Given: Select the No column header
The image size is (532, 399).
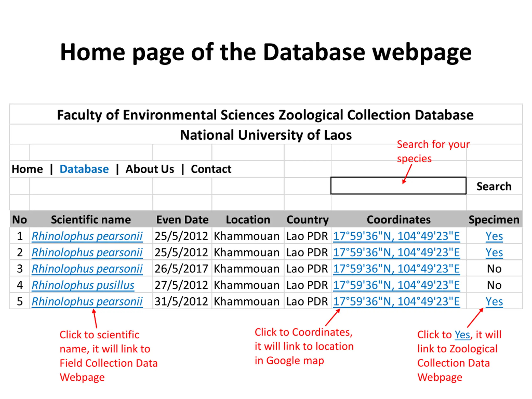Looking at the screenshot, I should point(20,220).
